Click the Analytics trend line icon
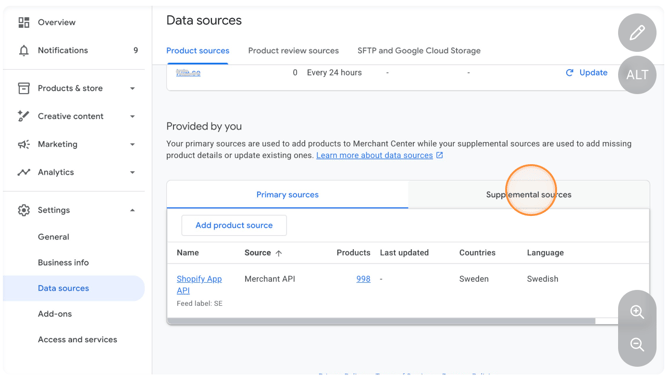The width and height of the screenshot is (670, 384). point(24,172)
